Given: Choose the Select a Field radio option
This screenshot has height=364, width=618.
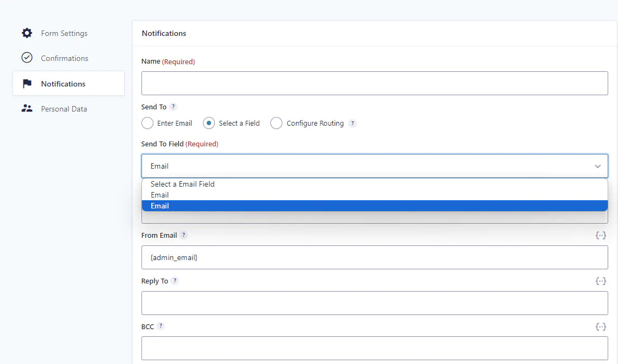Looking at the screenshot, I should [x=209, y=124].
